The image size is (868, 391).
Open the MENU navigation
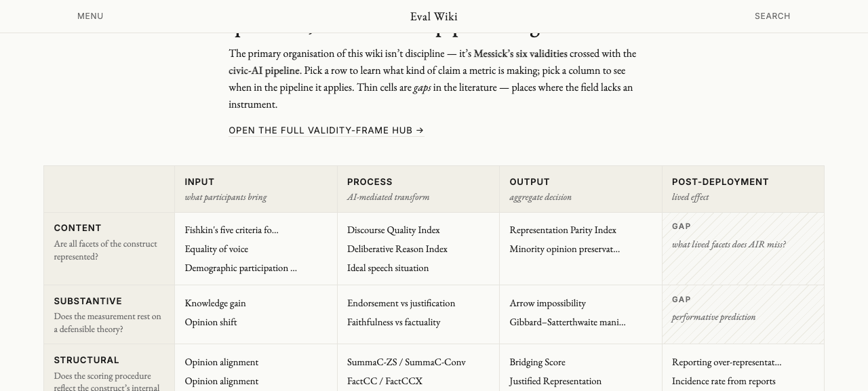(90, 16)
